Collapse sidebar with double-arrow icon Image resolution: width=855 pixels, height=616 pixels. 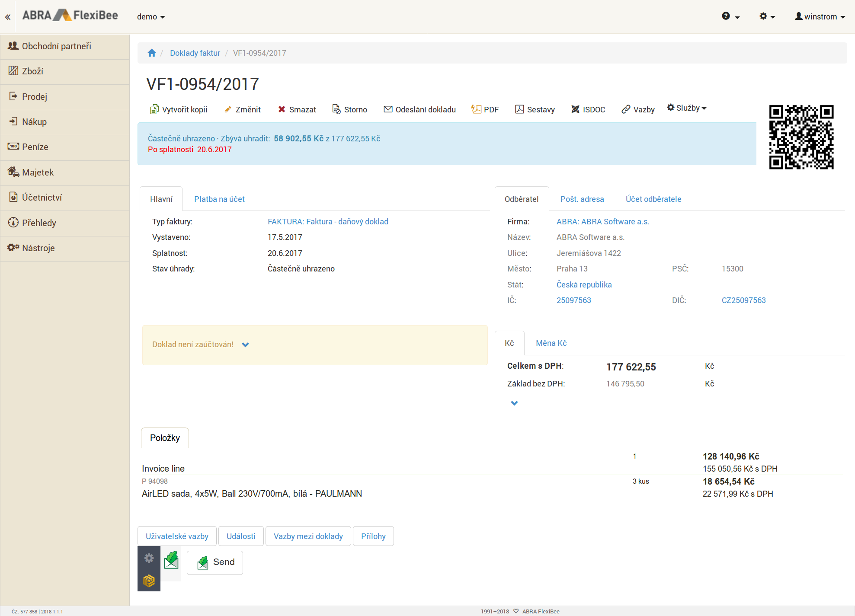click(x=8, y=17)
